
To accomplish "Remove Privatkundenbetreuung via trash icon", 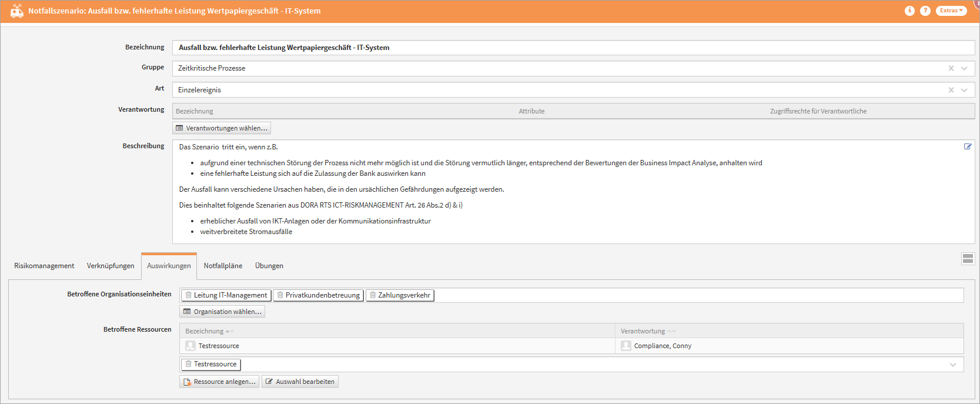I will [x=280, y=295].
